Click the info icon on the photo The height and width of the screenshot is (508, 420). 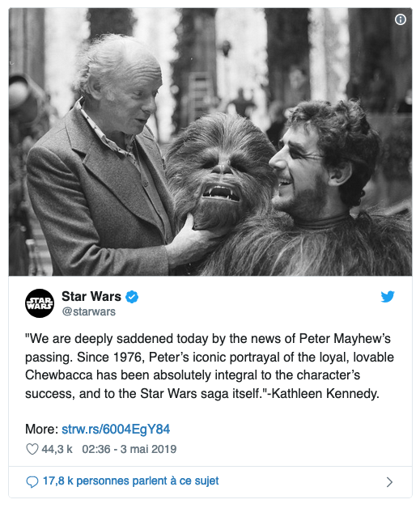coord(401,19)
